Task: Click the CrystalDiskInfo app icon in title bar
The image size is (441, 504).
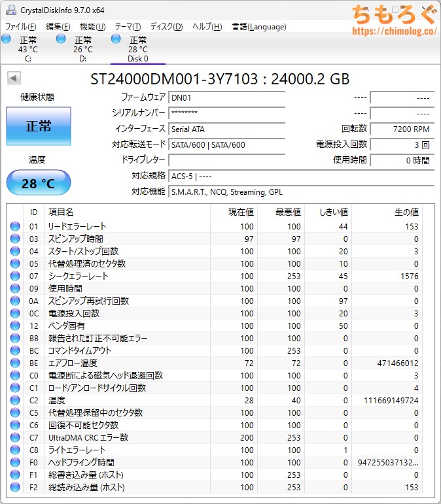Action: point(11,10)
